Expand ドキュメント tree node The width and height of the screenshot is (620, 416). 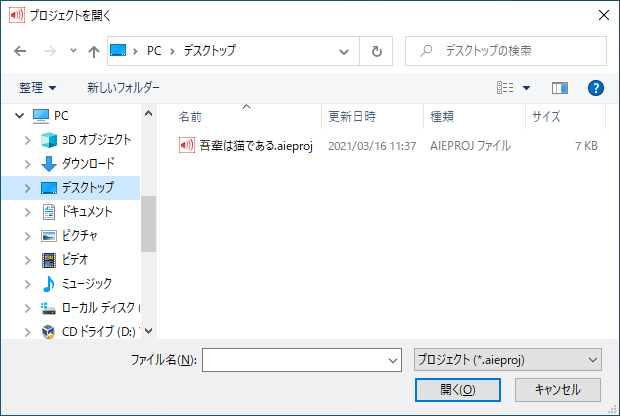coord(27,212)
